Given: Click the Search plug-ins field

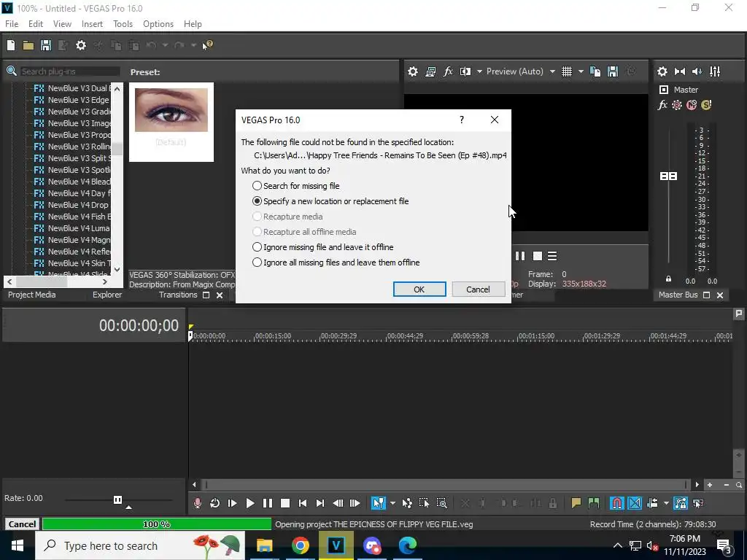Looking at the screenshot, I should pos(70,71).
